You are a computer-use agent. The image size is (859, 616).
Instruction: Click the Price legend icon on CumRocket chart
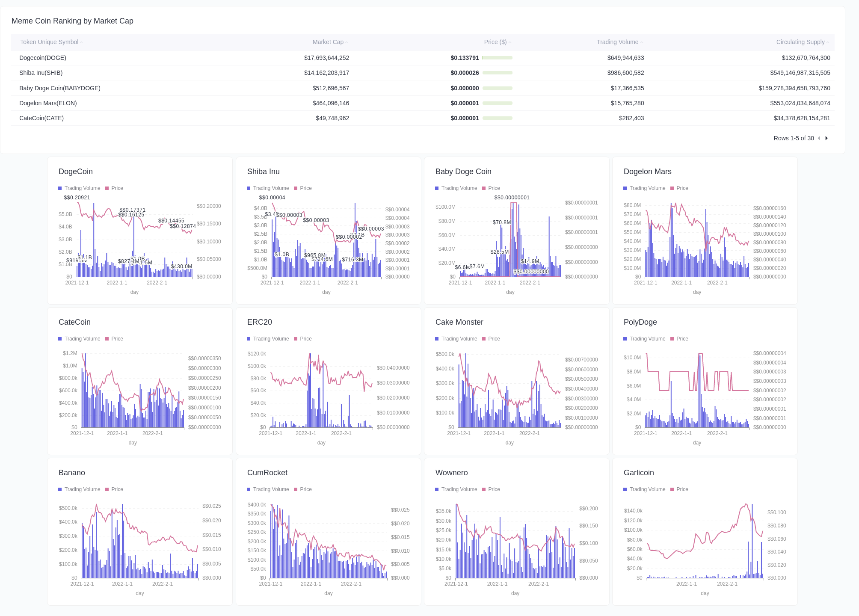coord(296,489)
